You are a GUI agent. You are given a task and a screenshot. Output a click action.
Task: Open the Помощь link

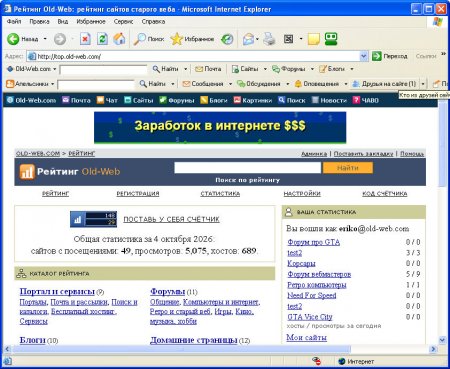tap(412, 154)
